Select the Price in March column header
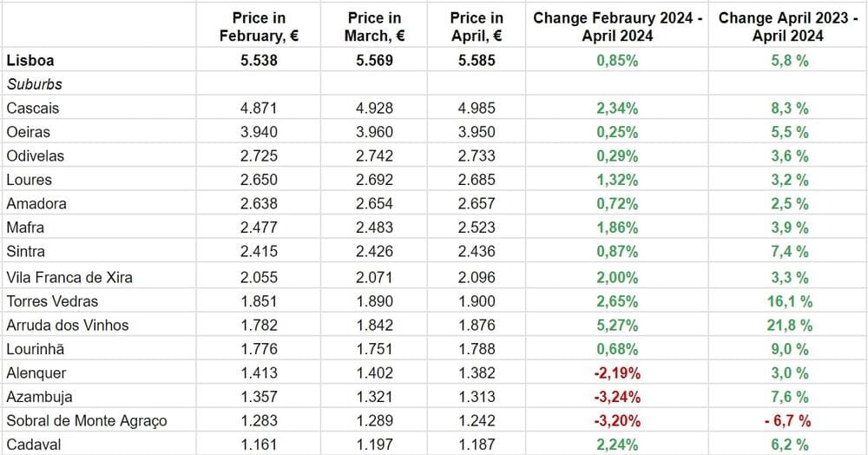 pyautogui.click(x=374, y=27)
